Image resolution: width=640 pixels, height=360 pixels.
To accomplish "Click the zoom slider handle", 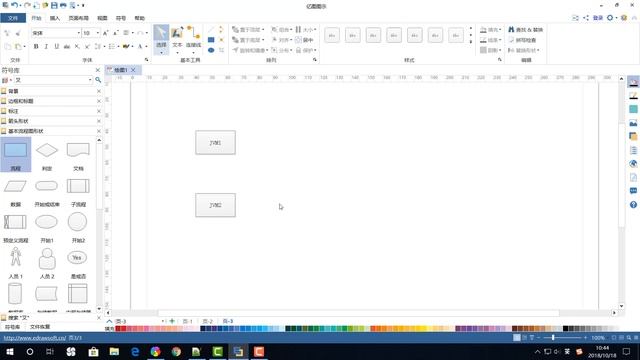I will 553,338.
